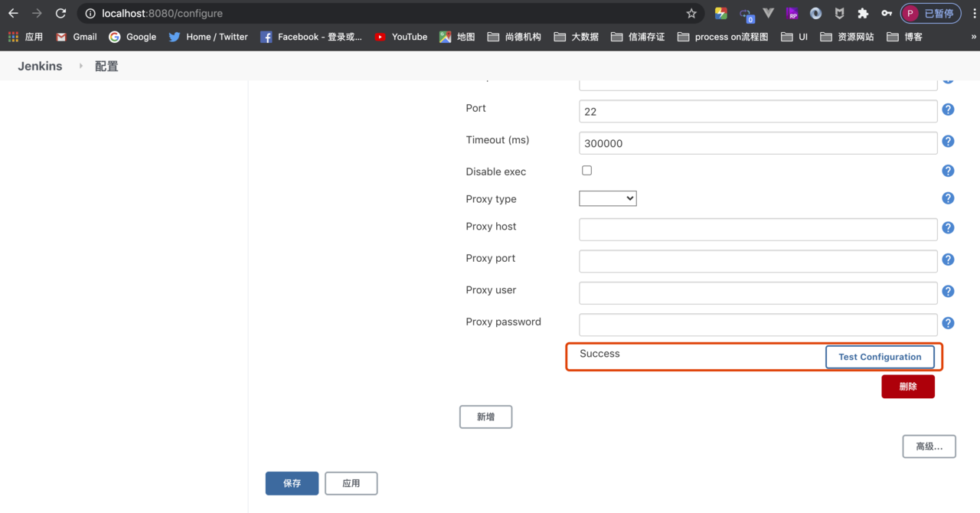Expand the 高级... advanced settings

pyautogui.click(x=929, y=446)
